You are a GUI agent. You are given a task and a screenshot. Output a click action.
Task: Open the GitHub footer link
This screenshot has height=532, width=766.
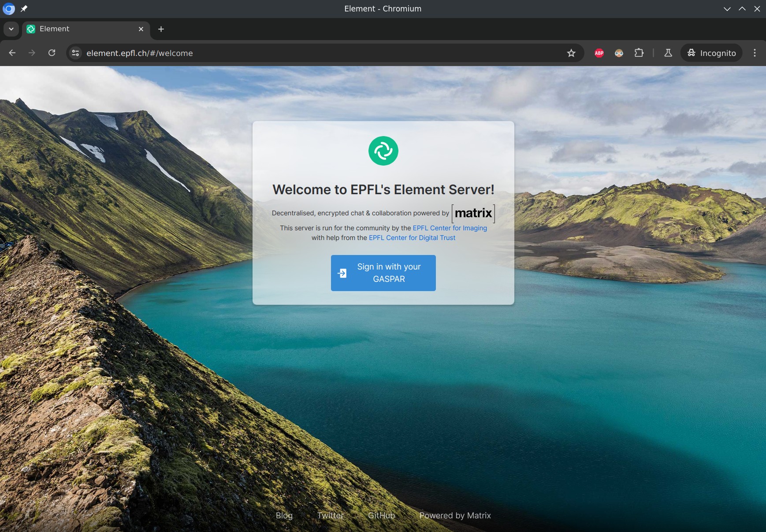[x=381, y=515]
